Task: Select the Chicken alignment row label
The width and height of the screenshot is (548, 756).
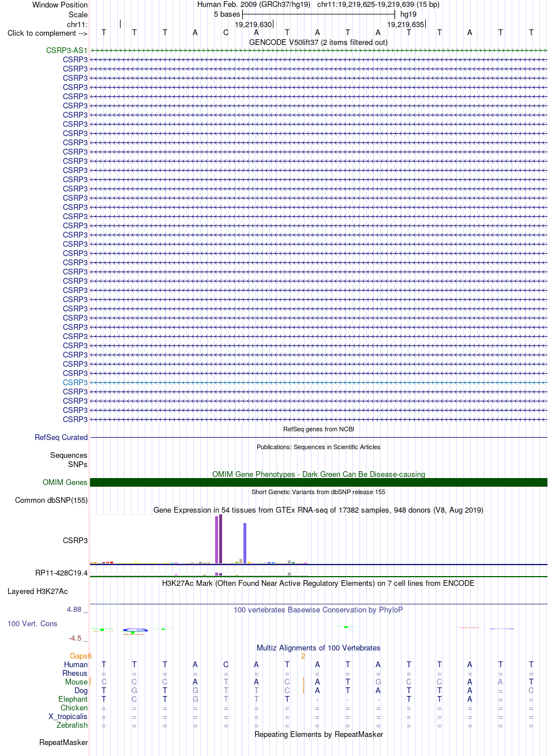Action: 74,708
